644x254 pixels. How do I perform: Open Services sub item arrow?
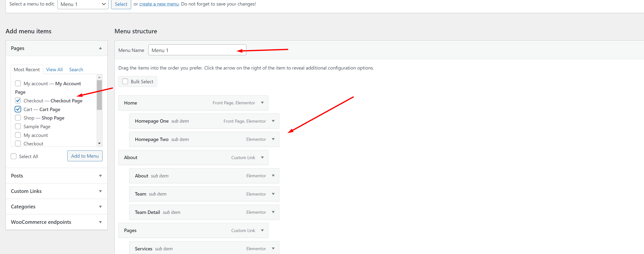[x=273, y=248]
